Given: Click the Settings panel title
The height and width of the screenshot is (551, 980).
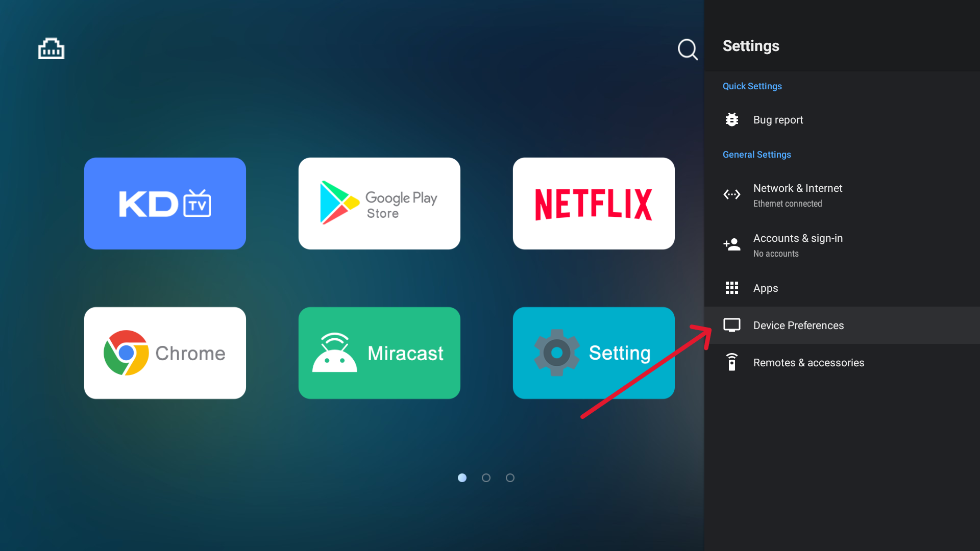Looking at the screenshot, I should (x=751, y=46).
